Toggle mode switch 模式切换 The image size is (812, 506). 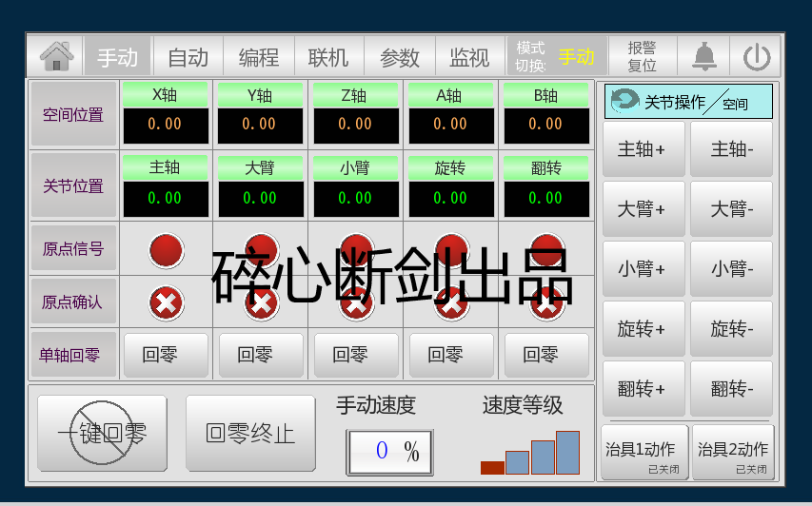click(555, 56)
